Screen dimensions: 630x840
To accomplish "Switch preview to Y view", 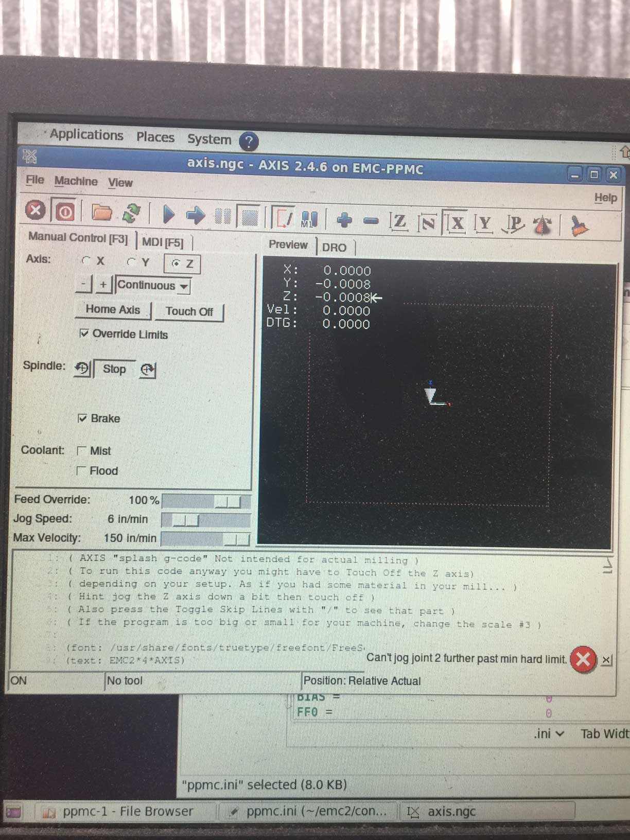I will click(483, 223).
